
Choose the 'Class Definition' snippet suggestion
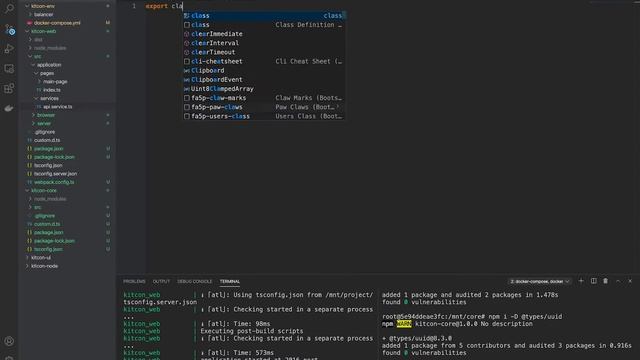pos(264,25)
